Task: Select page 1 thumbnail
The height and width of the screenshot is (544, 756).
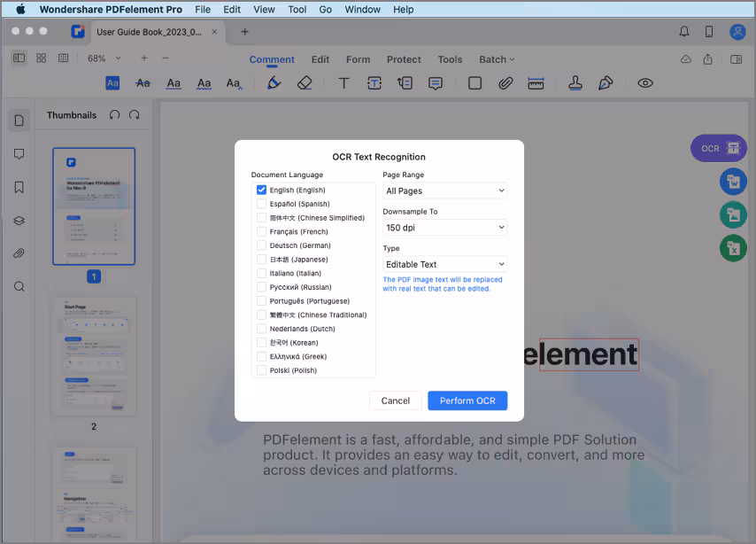Action: point(94,206)
